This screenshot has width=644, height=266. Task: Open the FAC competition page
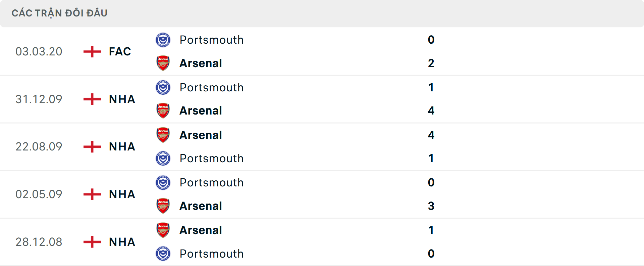(x=119, y=51)
